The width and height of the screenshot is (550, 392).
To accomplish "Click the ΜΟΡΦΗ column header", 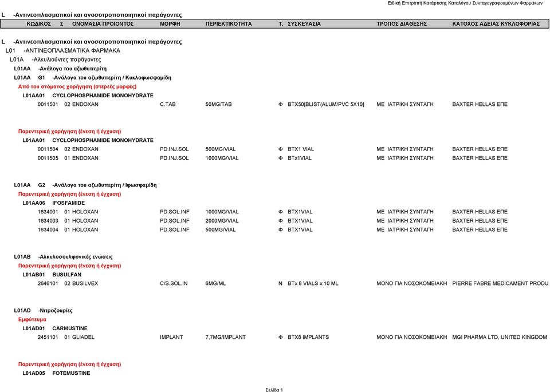I will point(170,24).
